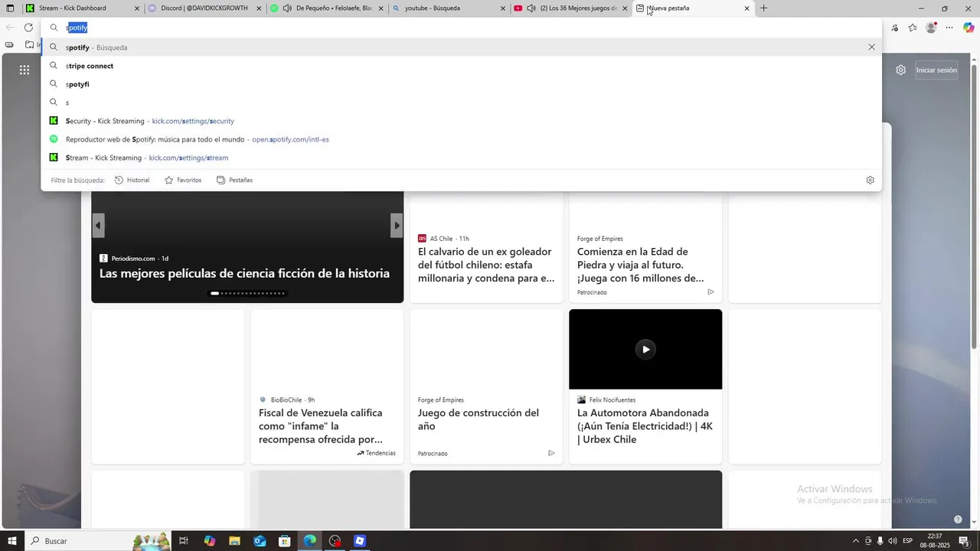Open the browser profile avatar
Screen dimensions: 980x551
point(931,28)
